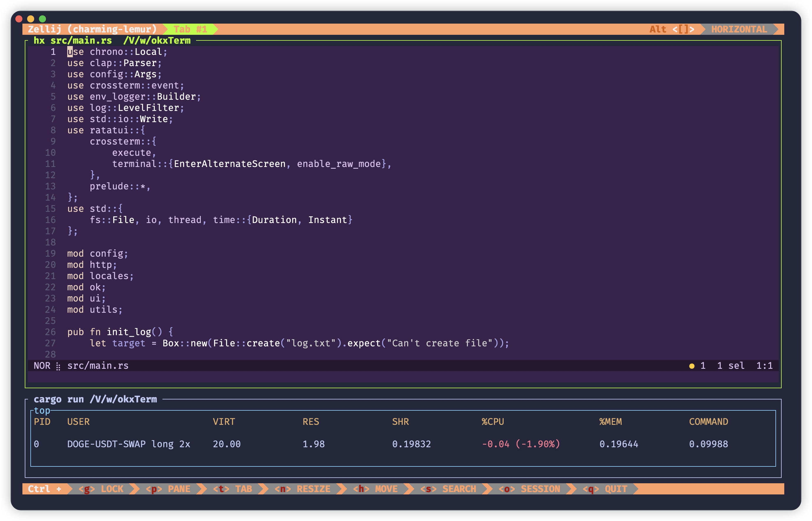Click the %CPU column header
Image resolution: width=812 pixels, height=521 pixels.
tap(493, 422)
